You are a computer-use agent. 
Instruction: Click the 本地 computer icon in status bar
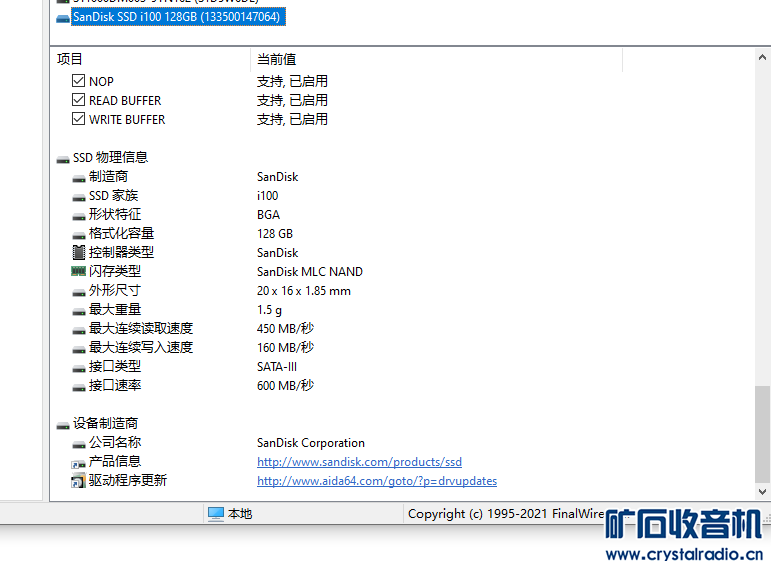[215, 514]
